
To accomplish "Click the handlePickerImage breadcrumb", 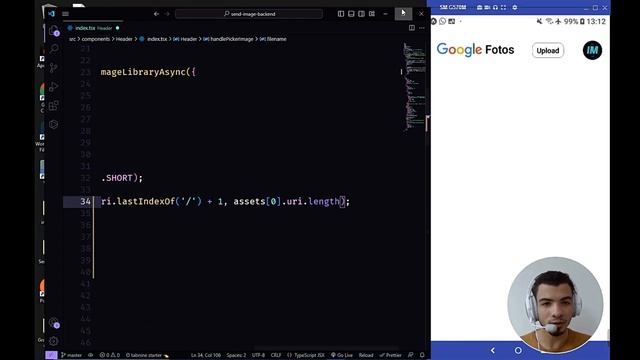I will [229, 39].
